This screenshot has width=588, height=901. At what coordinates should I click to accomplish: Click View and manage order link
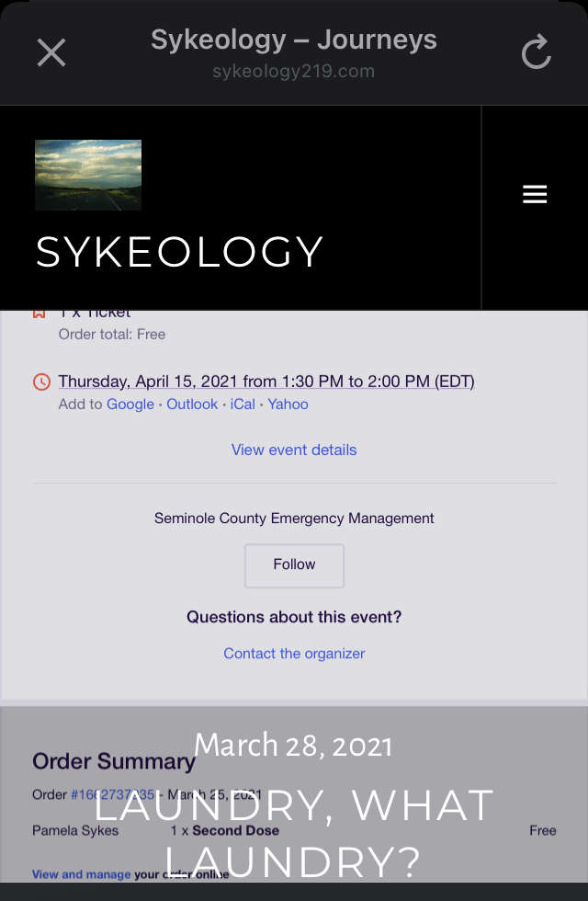[x=82, y=874]
